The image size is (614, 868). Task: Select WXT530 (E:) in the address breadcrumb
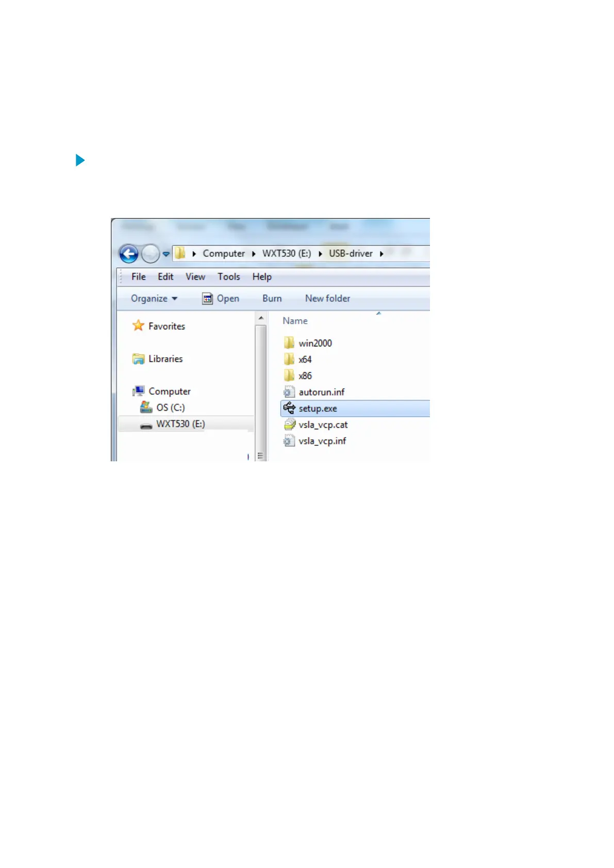(x=287, y=254)
